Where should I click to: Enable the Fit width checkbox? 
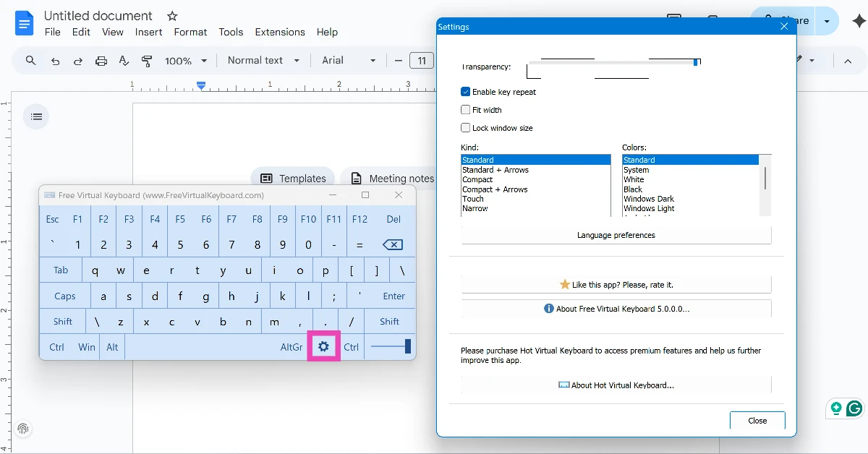[466, 110]
